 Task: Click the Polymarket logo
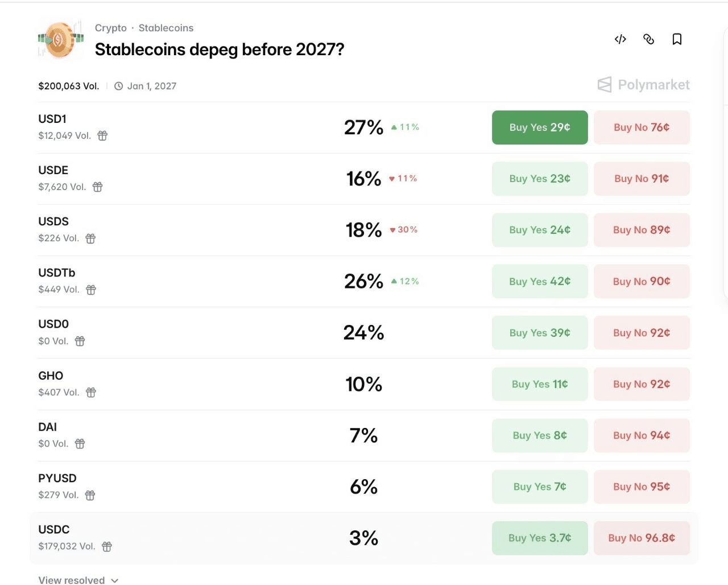[643, 85]
